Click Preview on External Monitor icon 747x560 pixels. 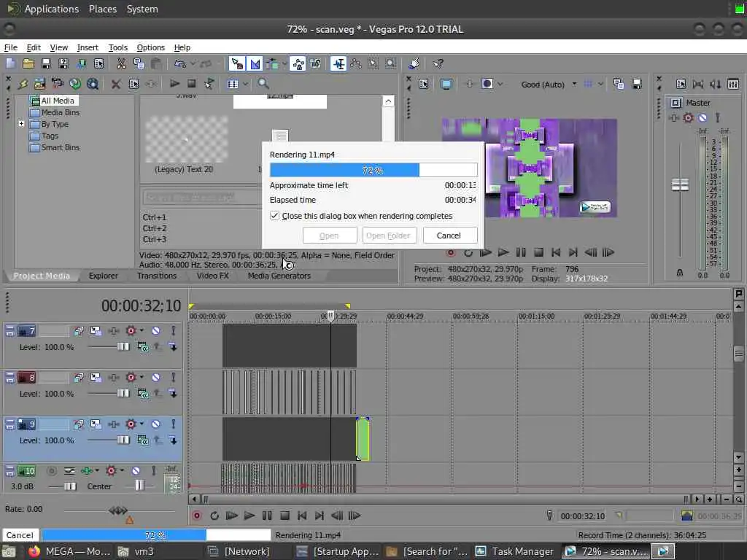click(446, 85)
